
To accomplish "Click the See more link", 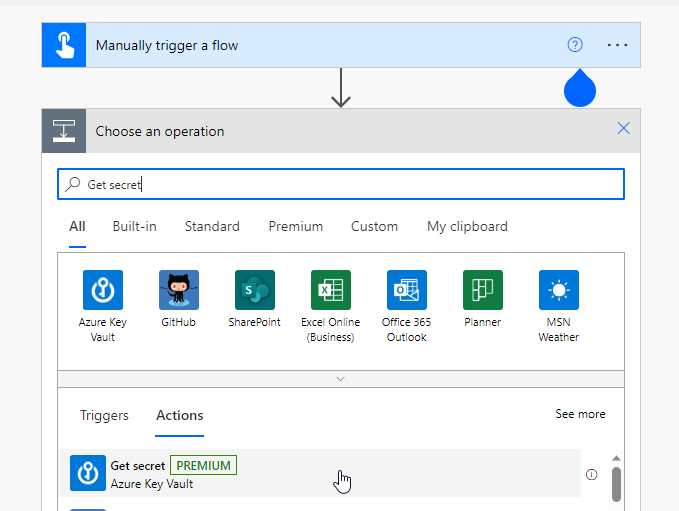I will (x=580, y=414).
